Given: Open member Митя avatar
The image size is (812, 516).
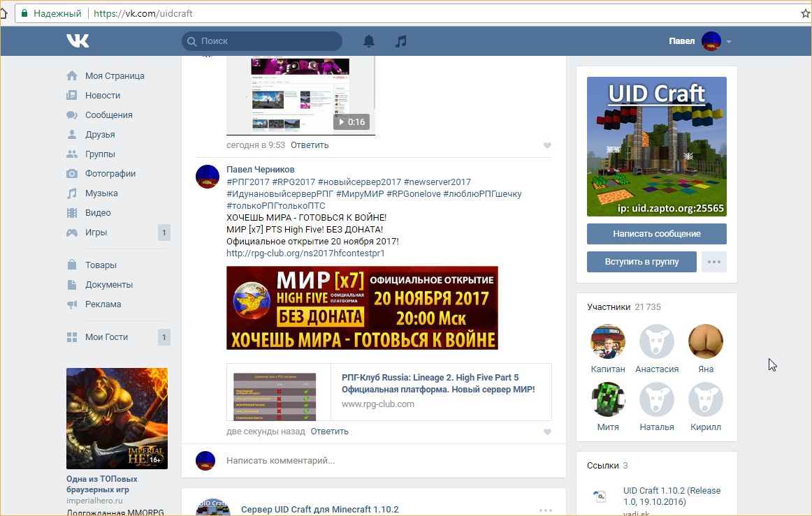Looking at the screenshot, I should pos(608,399).
